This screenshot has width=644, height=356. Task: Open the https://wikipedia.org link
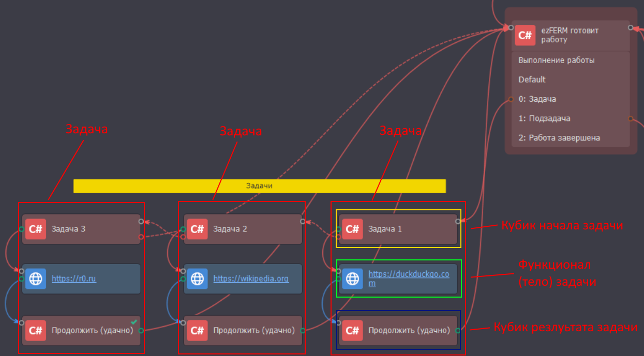[251, 279]
